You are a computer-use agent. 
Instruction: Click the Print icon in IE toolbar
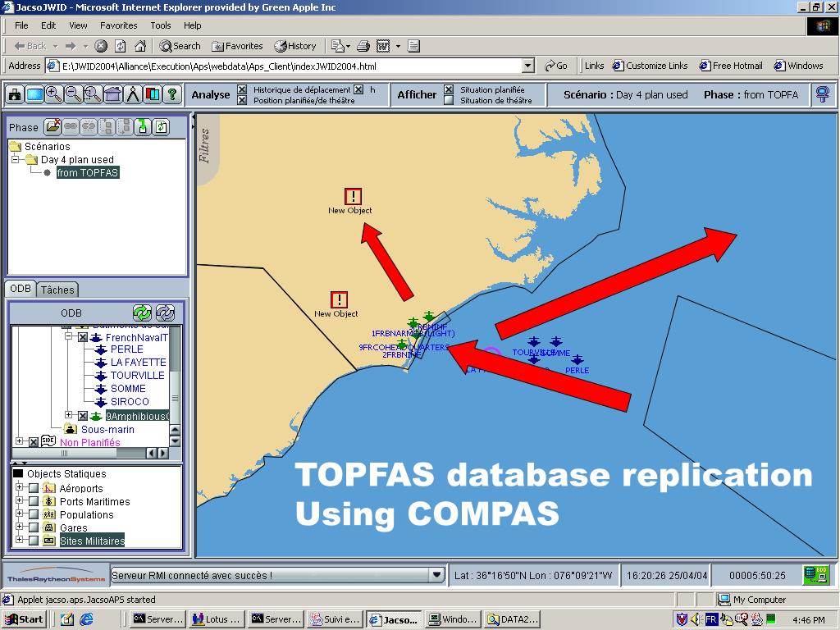click(x=363, y=46)
